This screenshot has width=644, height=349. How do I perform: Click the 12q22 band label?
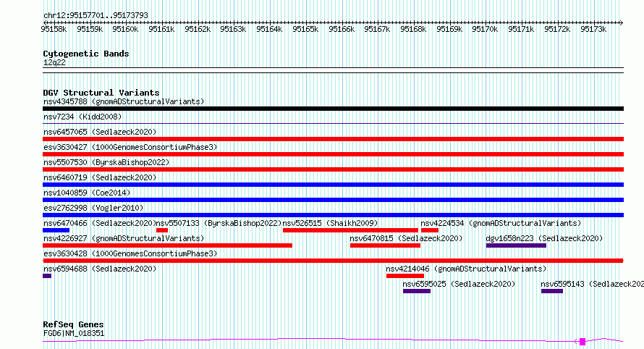point(54,62)
